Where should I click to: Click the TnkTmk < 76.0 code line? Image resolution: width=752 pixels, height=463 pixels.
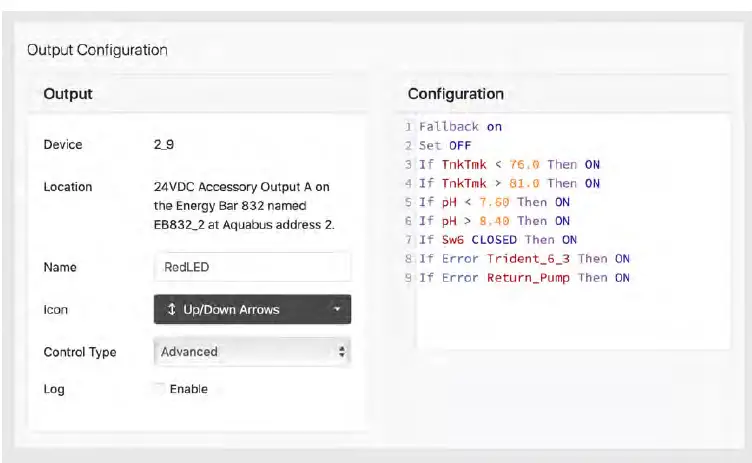click(509, 164)
